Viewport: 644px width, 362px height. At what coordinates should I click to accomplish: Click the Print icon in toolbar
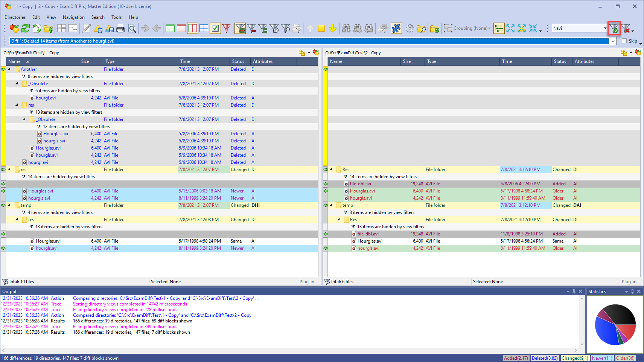pos(120,28)
